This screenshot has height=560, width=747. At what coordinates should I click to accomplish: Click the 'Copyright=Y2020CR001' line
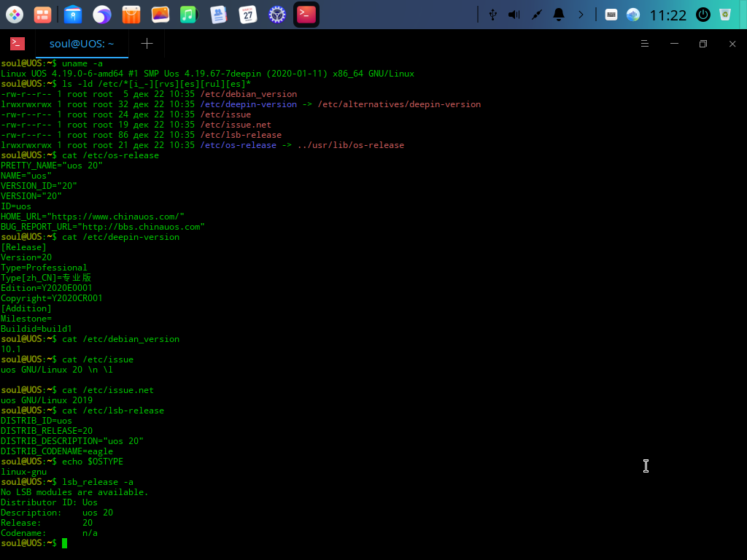[x=52, y=298]
